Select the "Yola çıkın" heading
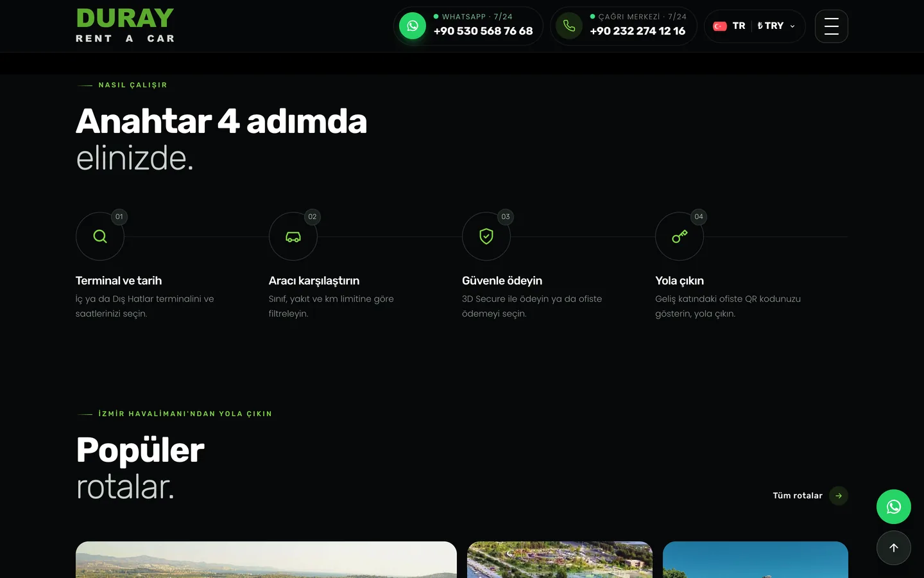 680,281
